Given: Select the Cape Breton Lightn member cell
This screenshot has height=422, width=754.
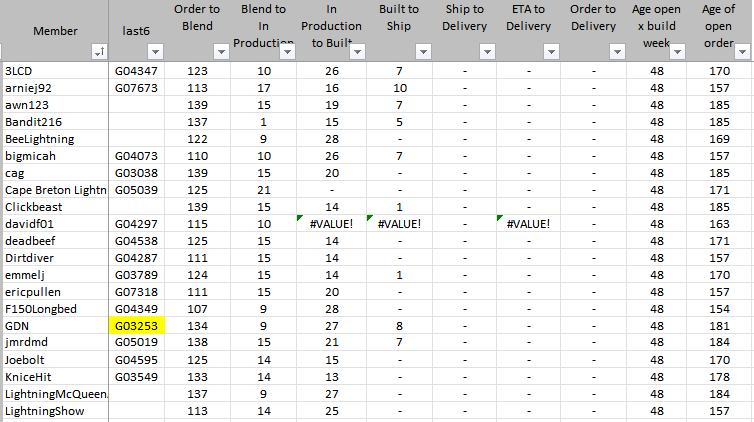Looking at the screenshot, I should 55,189.
